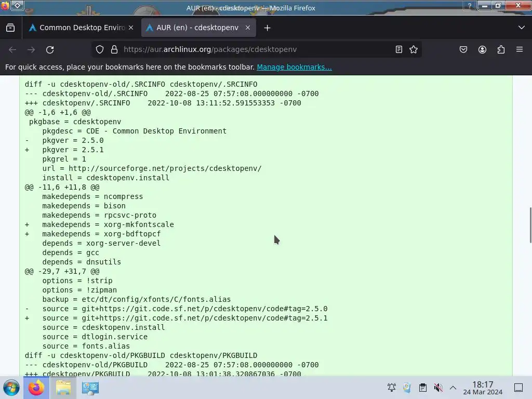Select the AUR (en) - cdesktopenv tab

(x=198, y=28)
